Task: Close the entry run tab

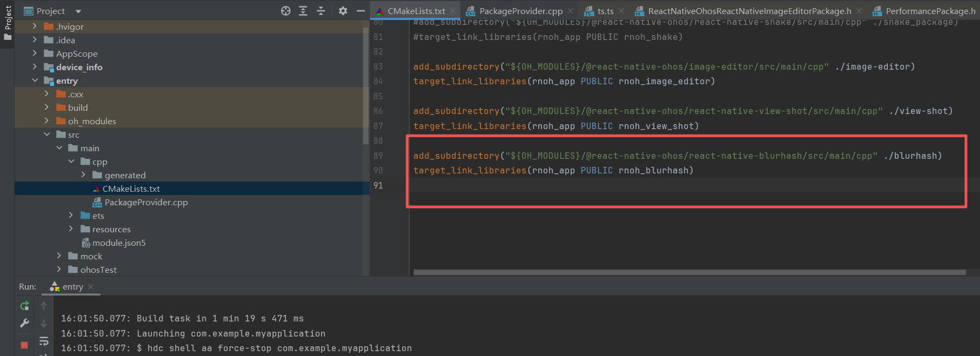Action: tap(91, 287)
